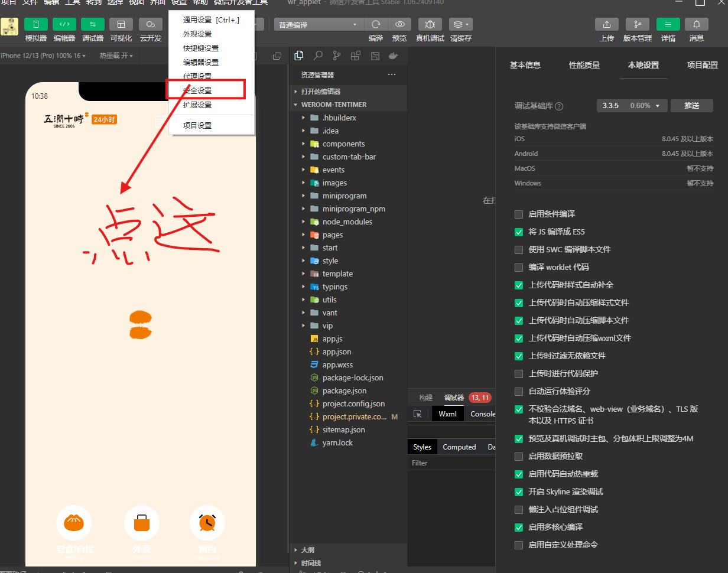
Task: Uncheck 将 JS 编译成 ES5
Action: coord(519,232)
